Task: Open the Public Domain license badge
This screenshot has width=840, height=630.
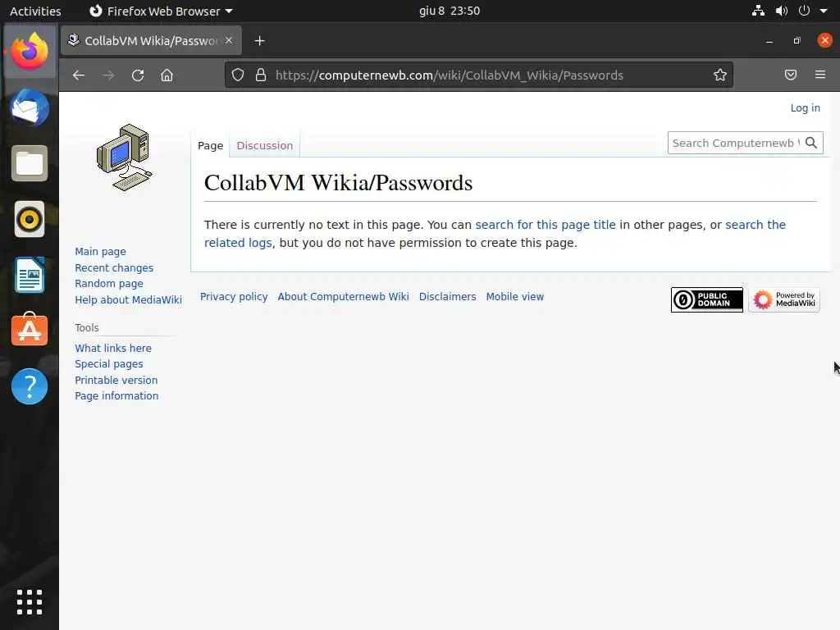Action: (x=706, y=299)
